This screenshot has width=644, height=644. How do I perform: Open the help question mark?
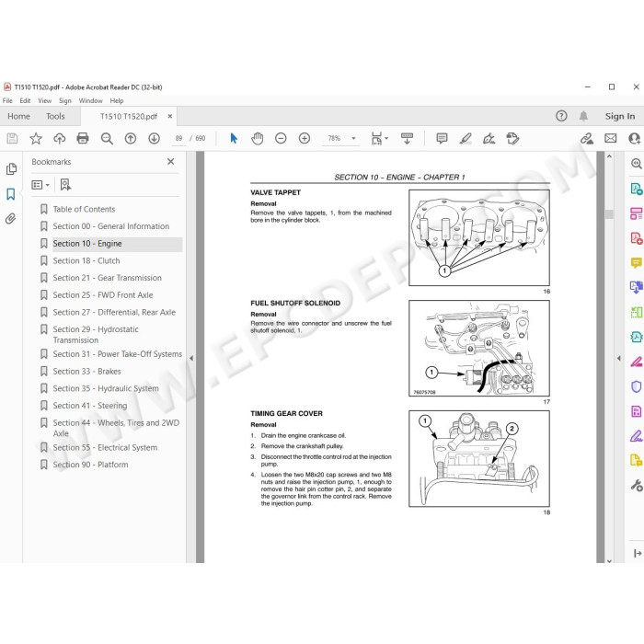561,116
